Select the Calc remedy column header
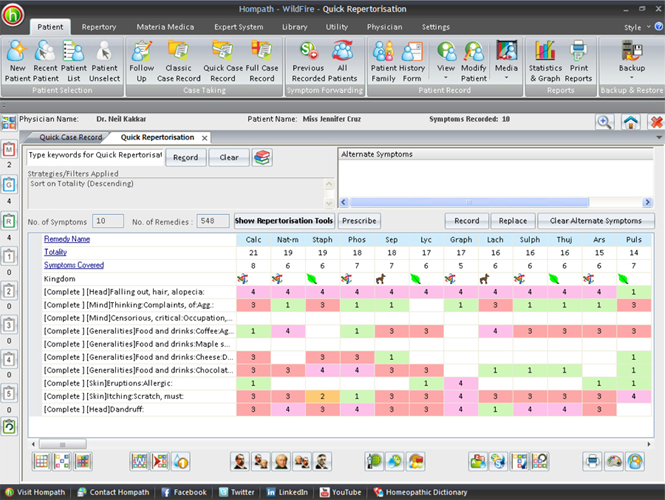 coord(253,240)
